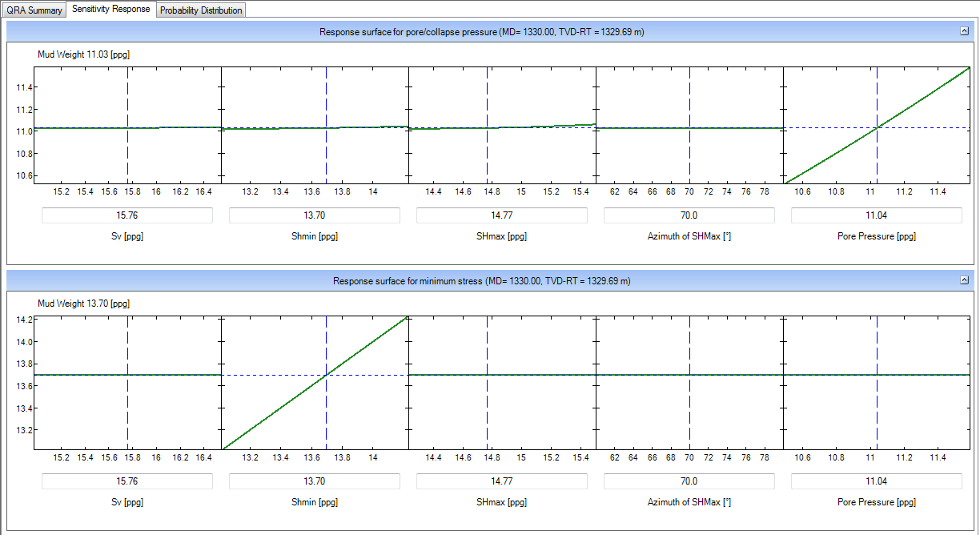Screen dimensions: 980x535
Task: Click Pore Pressure 11.04 field in top panel
Action: [x=877, y=215]
